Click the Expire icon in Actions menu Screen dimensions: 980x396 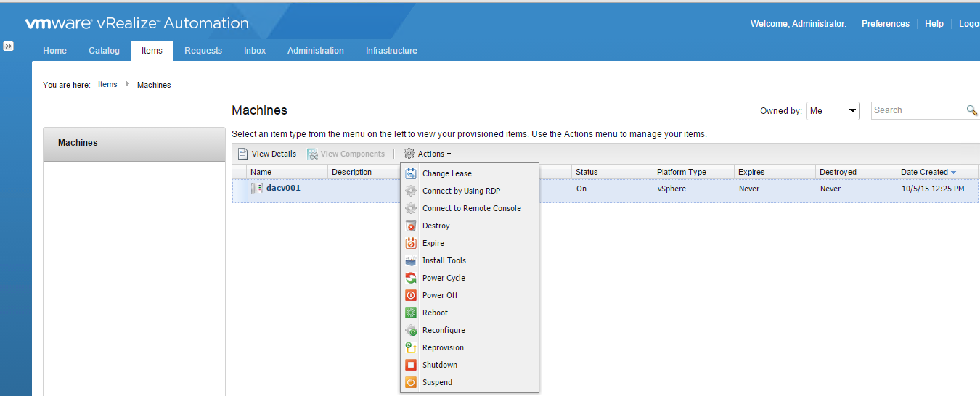[x=411, y=243]
